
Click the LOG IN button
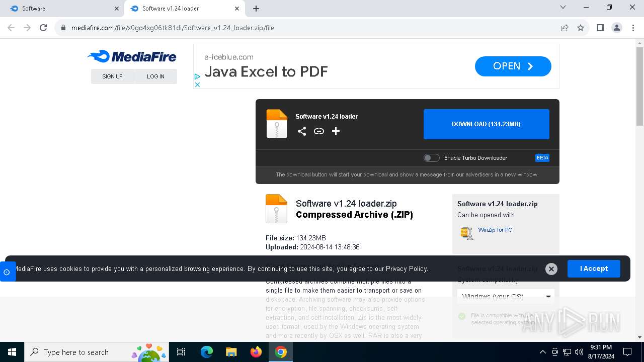[155, 76]
